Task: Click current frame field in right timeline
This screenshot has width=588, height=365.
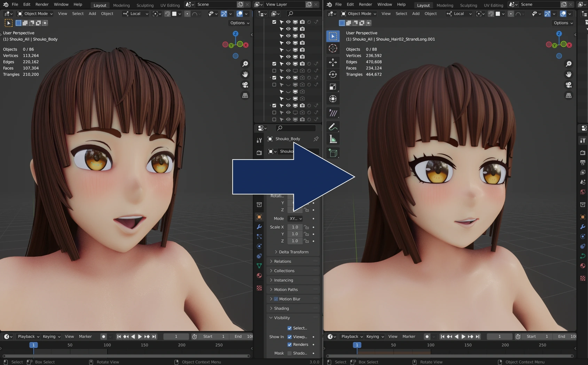Action: (x=499, y=336)
